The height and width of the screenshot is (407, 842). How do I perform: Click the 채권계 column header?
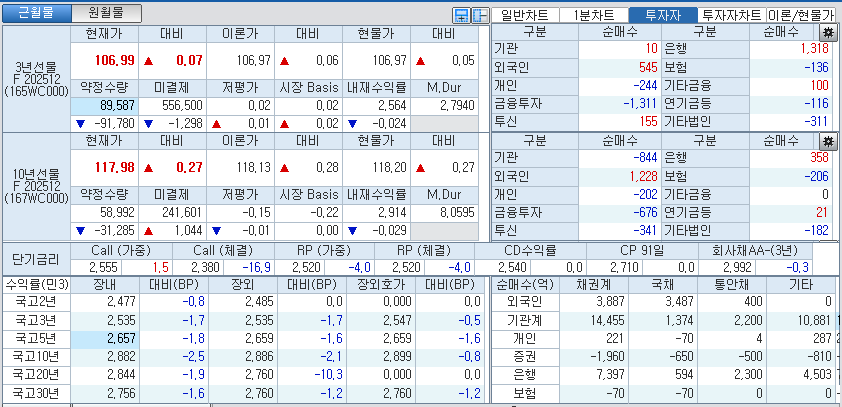click(x=594, y=285)
